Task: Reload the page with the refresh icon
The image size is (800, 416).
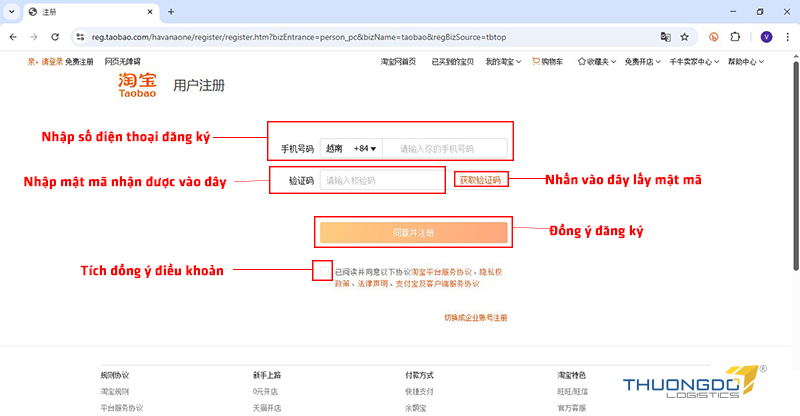Action: point(59,36)
